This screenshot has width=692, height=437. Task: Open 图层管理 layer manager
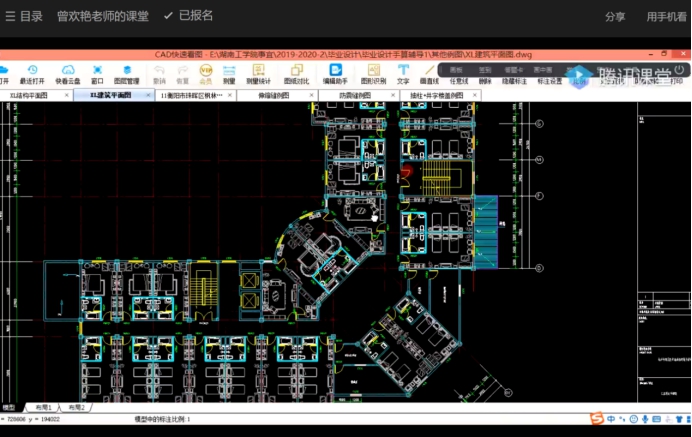(x=127, y=73)
